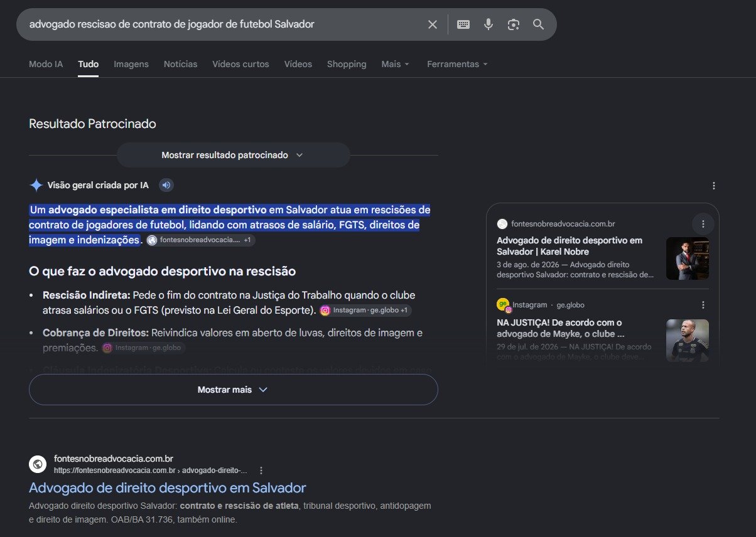Open Advogado de direito desportivo em Salvador result

[x=168, y=487]
